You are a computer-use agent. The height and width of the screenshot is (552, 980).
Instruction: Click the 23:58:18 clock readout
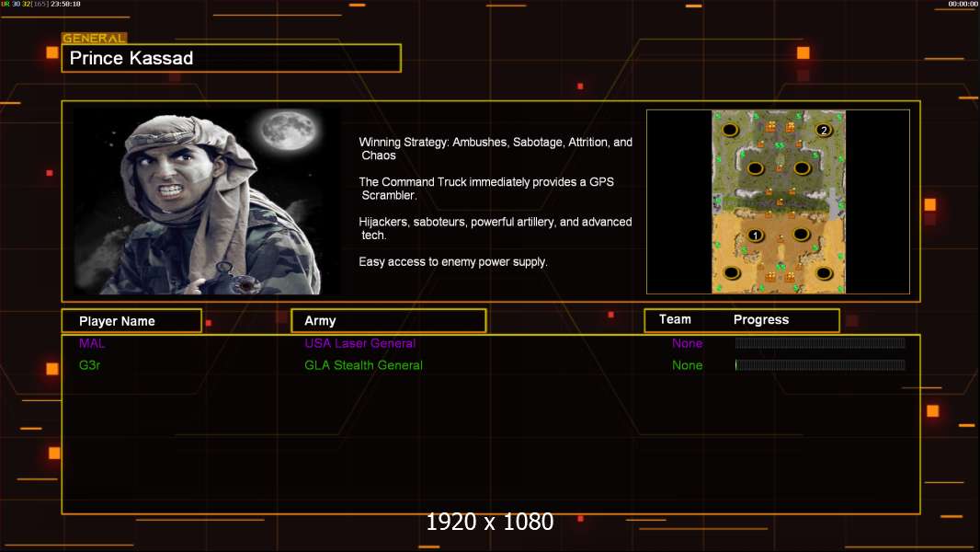(x=65, y=4)
